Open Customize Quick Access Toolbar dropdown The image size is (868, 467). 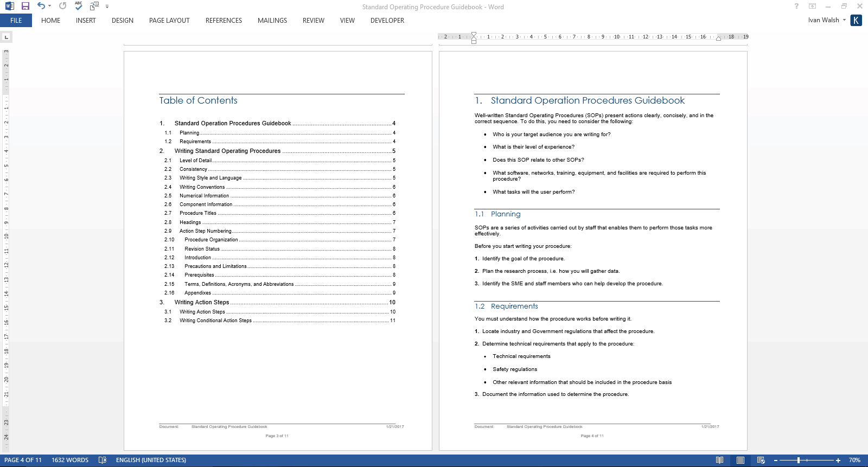[x=107, y=7]
